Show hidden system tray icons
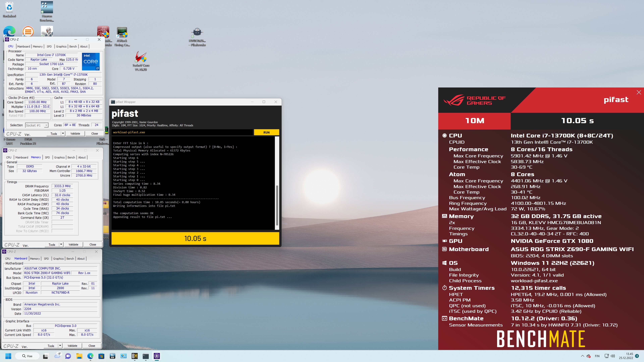 point(582,356)
